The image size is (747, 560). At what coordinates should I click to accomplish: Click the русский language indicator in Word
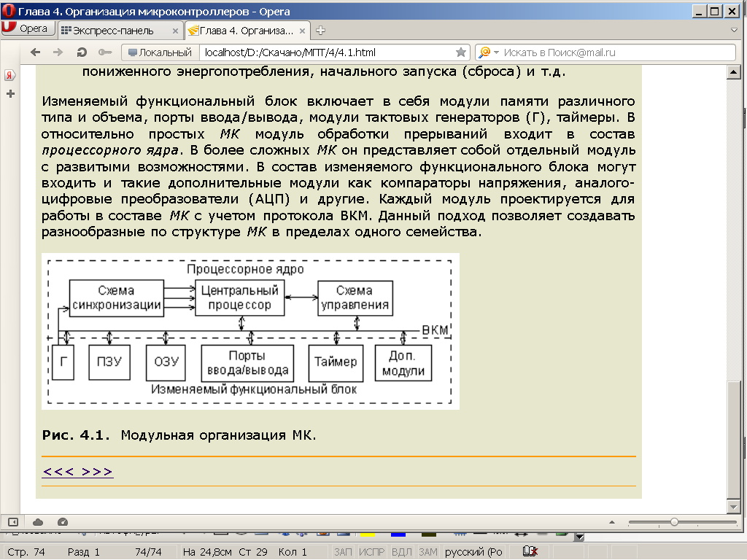pos(473,552)
